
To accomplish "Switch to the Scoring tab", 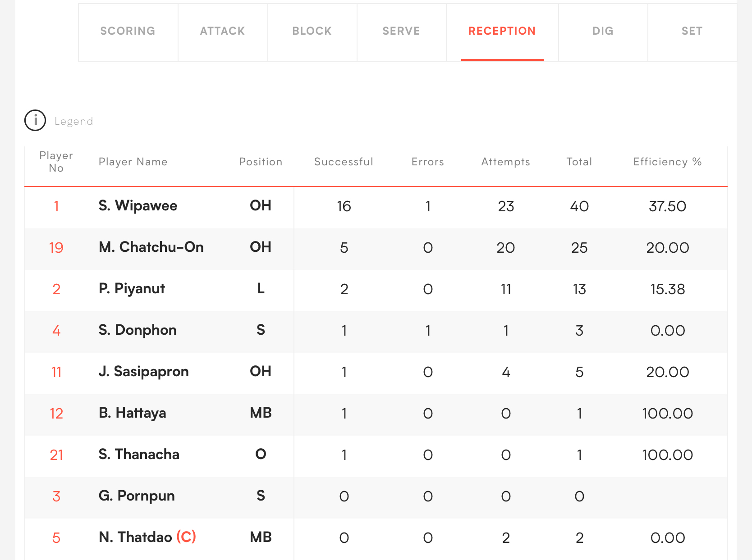I will pos(128,31).
